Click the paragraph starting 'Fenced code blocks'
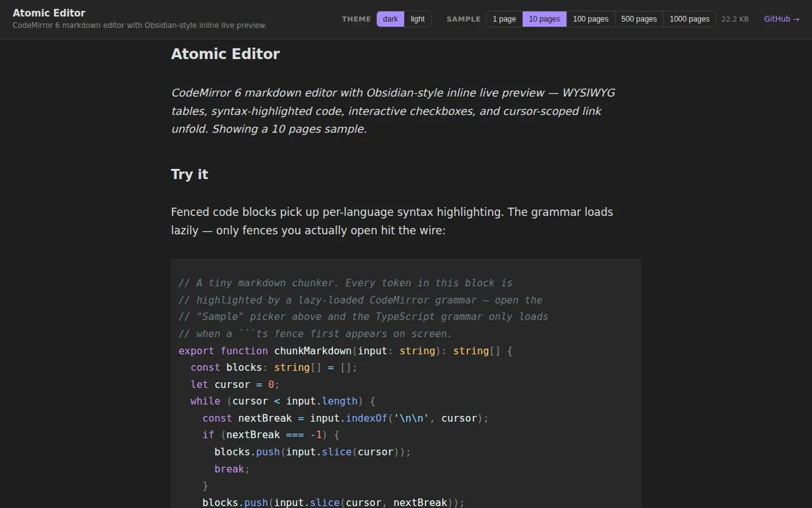Viewport: 812px width, 508px height. 392,221
